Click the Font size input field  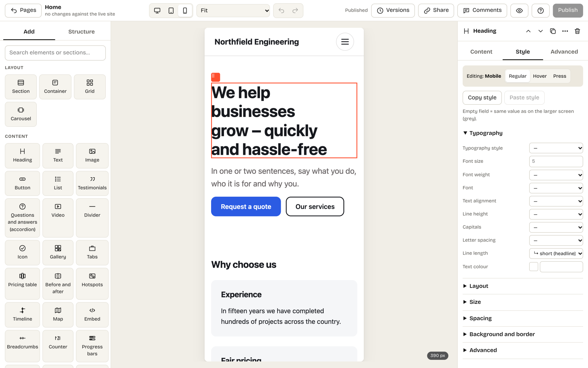click(556, 161)
